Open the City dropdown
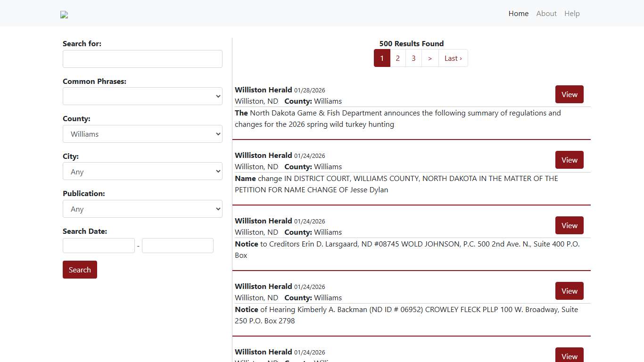Image resolution: width=644 pixels, height=362 pixels. click(142, 171)
